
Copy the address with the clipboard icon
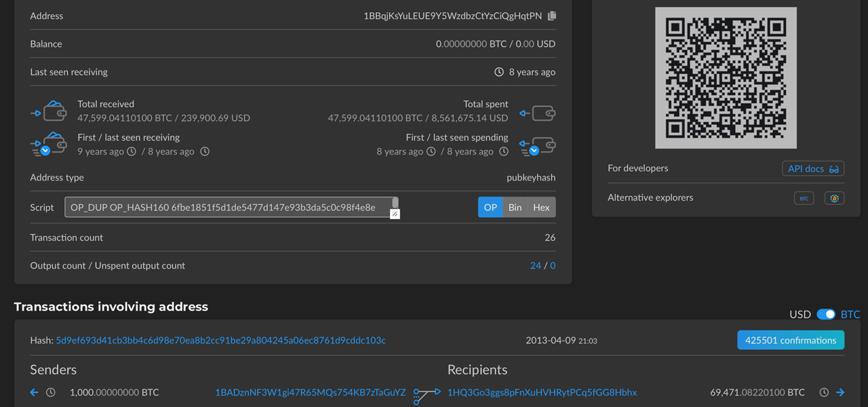(x=552, y=16)
